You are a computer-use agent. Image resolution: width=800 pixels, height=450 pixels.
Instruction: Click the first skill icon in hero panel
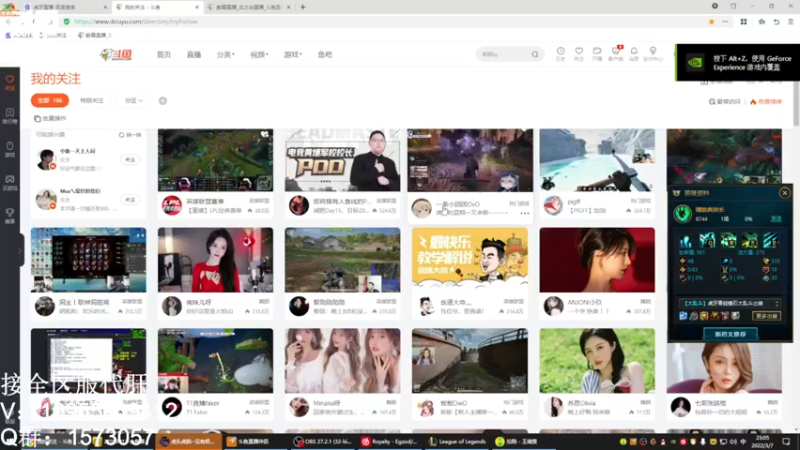[x=685, y=239]
